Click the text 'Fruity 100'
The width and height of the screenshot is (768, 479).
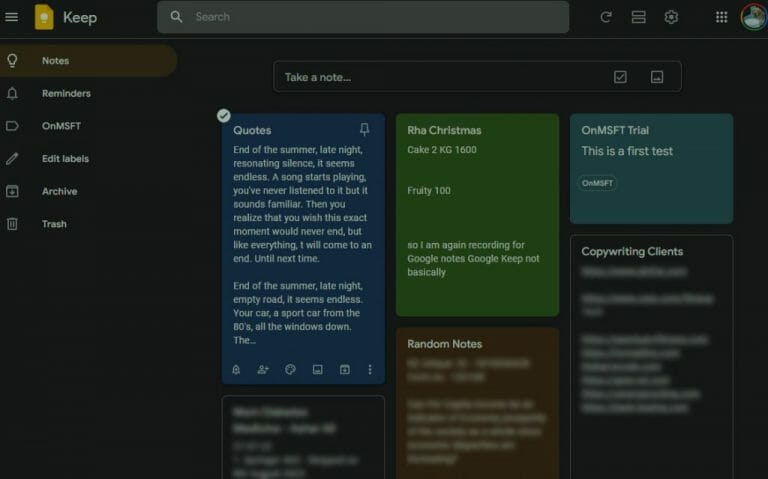tap(429, 191)
